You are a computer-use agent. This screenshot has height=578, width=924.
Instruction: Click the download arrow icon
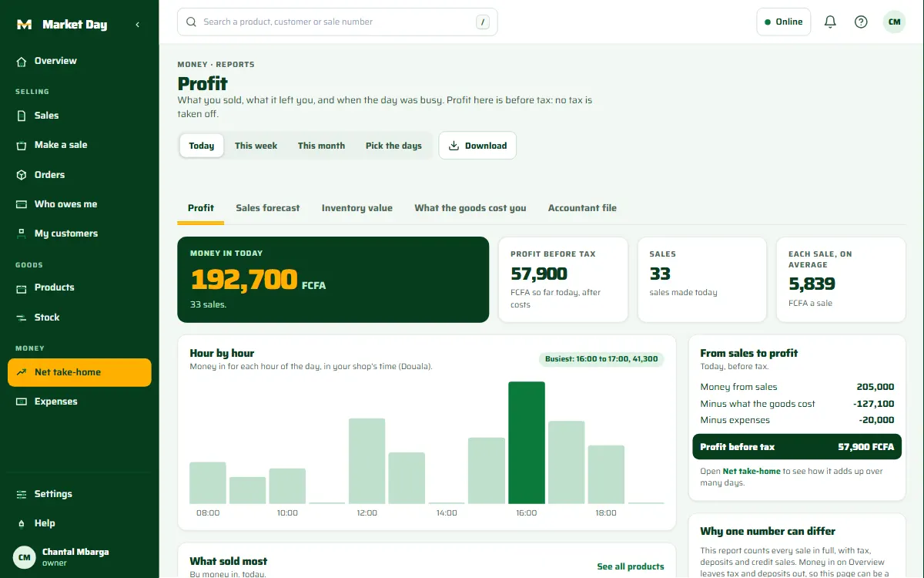[x=454, y=146]
